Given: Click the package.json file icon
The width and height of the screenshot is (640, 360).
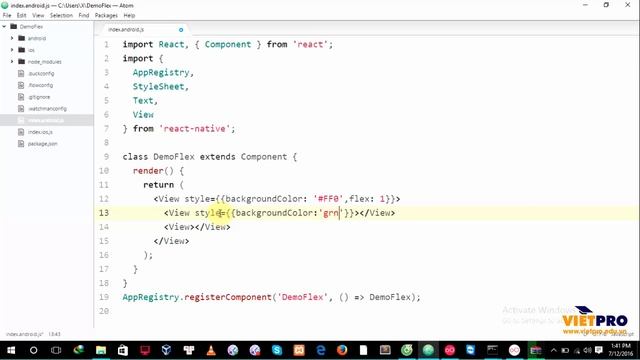Looking at the screenshot, I should click(x=21, y=144).
